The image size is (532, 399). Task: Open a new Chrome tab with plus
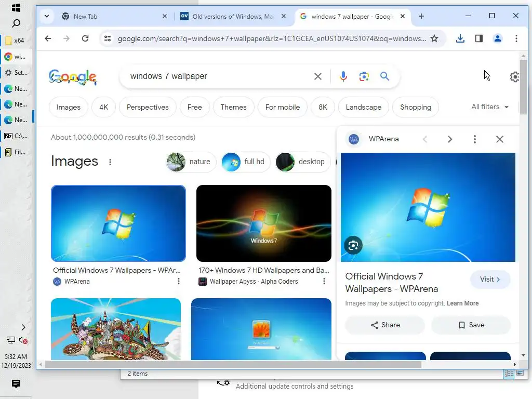pos(421,16)
